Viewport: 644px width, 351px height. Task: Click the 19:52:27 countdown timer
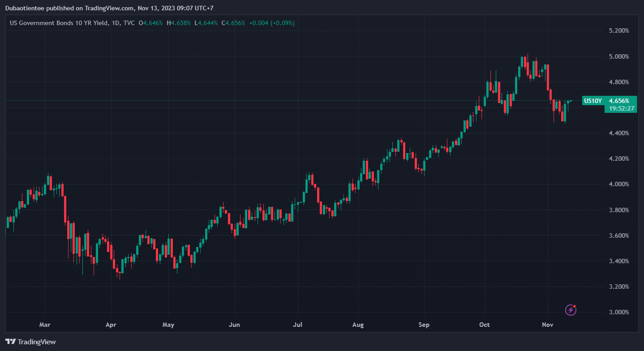pyautogui.click(x=622, y=108)
